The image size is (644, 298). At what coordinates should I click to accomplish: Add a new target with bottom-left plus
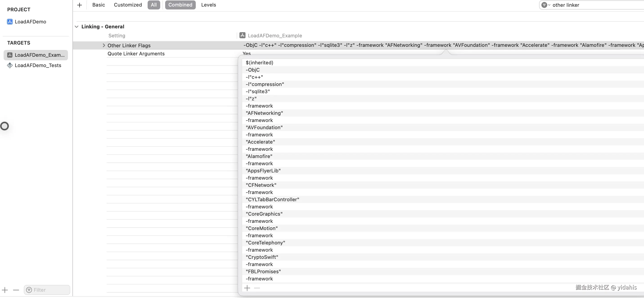click(5, 290)
